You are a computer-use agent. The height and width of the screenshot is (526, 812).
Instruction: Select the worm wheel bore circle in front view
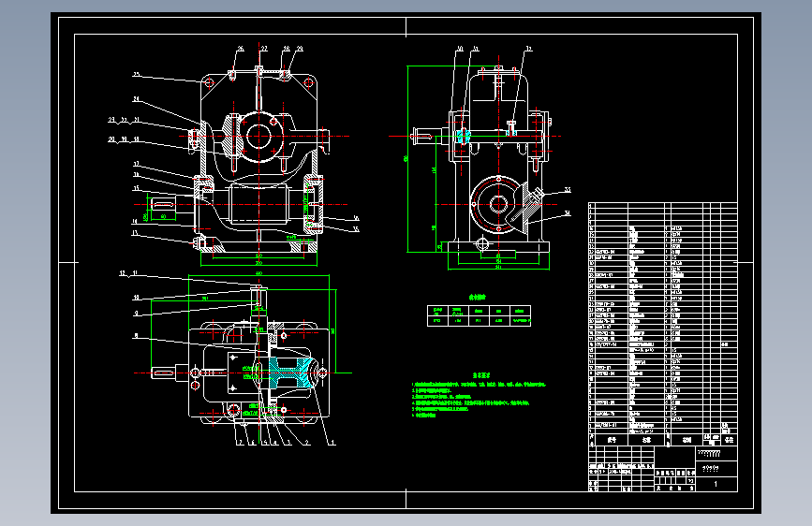tap(258, 137)
